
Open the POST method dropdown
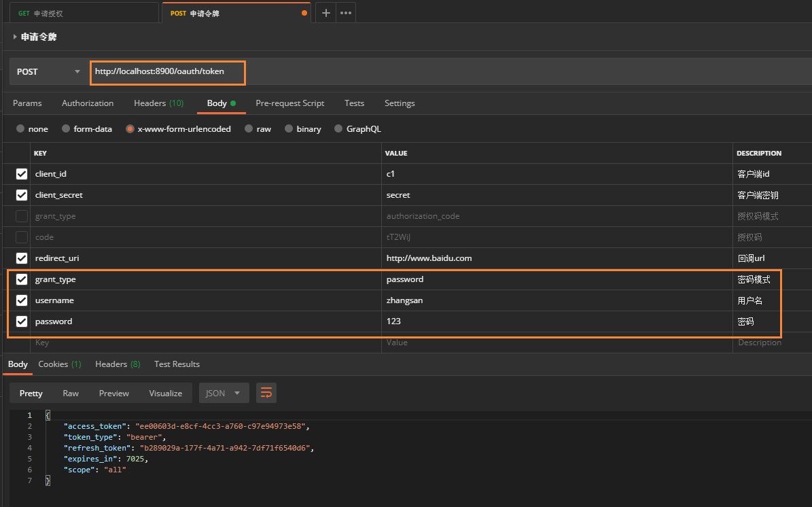(48, 71)
